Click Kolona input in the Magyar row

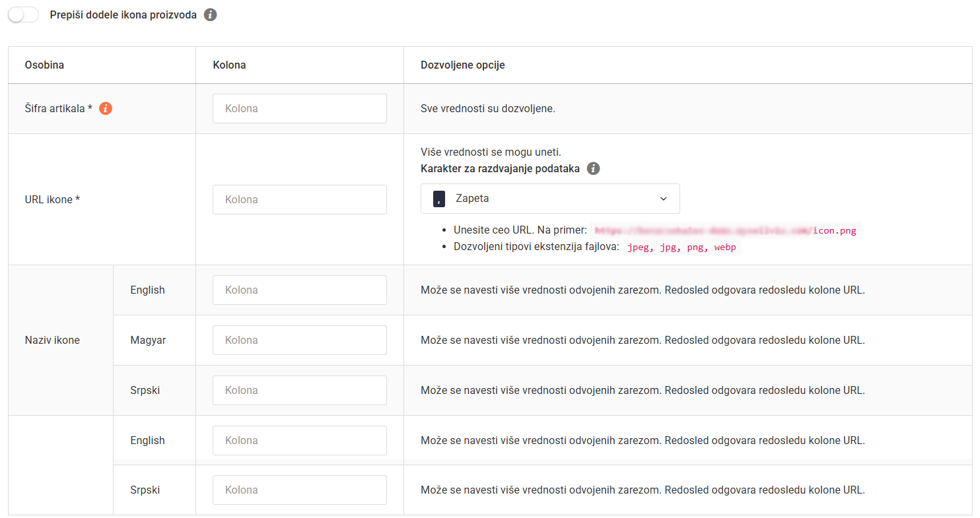[x=300, y=340]
